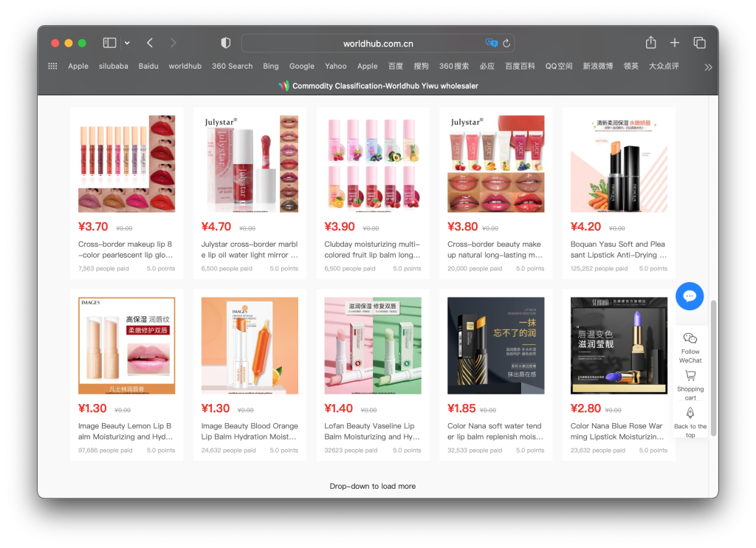This screenshot has width=756, height=548.
Task: Click the Image Beauty Blood Orange thumbnail
Action: pos(250,346)
